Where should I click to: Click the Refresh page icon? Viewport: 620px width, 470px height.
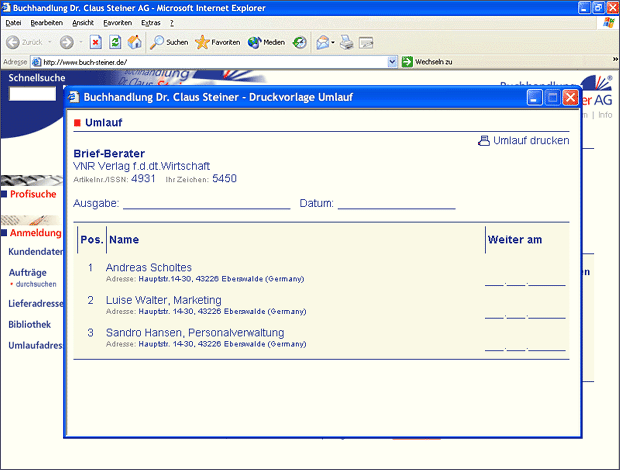click(x=115, y=42)
